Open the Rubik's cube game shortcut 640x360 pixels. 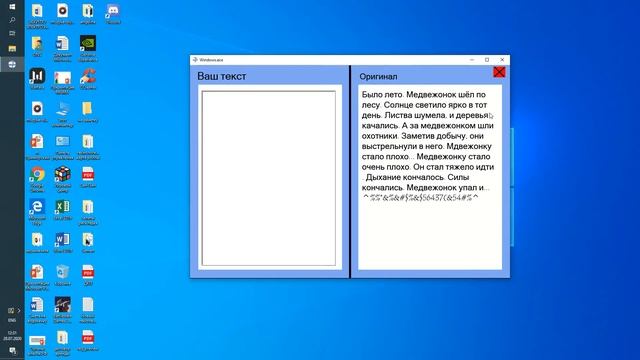[x=62, y=179]
